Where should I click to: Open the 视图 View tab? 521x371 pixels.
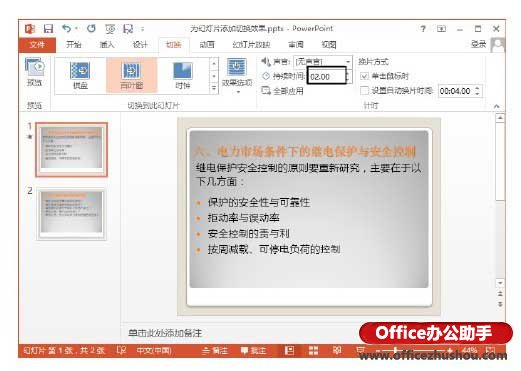tap(329, 45)
